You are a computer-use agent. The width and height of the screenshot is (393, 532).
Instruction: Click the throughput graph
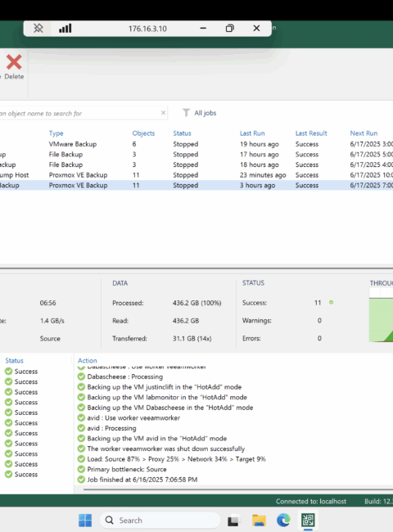(381, 316)
